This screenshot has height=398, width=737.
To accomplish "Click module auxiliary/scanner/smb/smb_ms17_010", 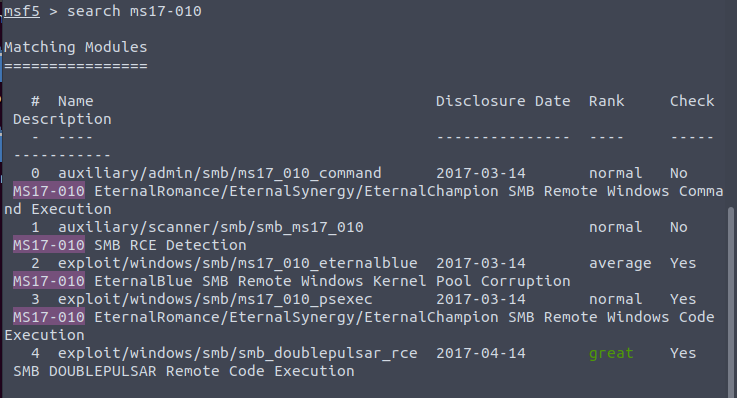I will 211,227.
